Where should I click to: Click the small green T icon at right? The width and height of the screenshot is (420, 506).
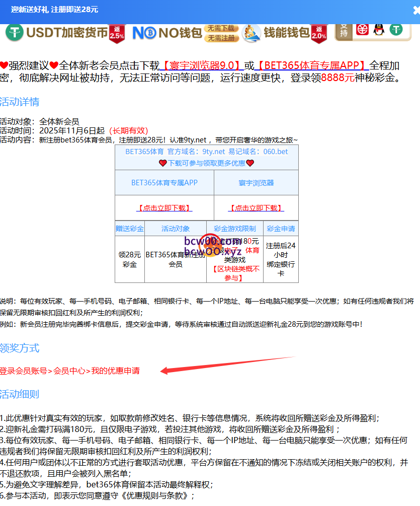pos(396,30)
